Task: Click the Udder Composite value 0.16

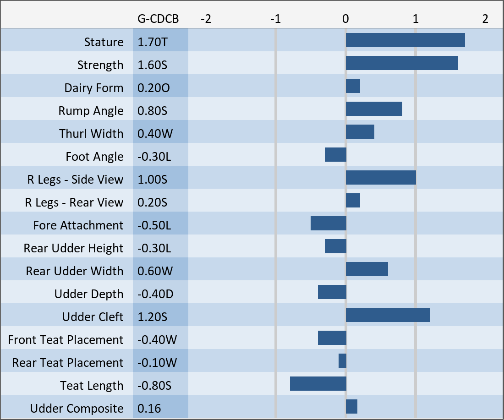Action: [x=149, y=409]
